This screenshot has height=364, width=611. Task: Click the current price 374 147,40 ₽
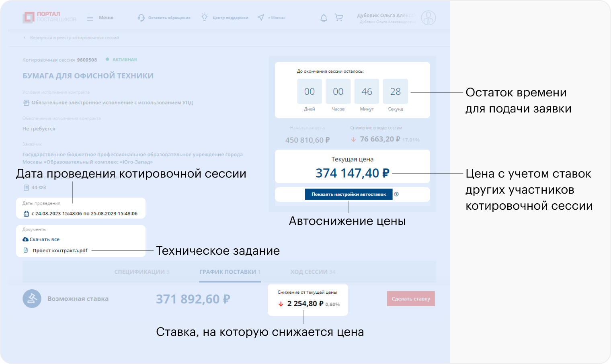tap(353, 173)
